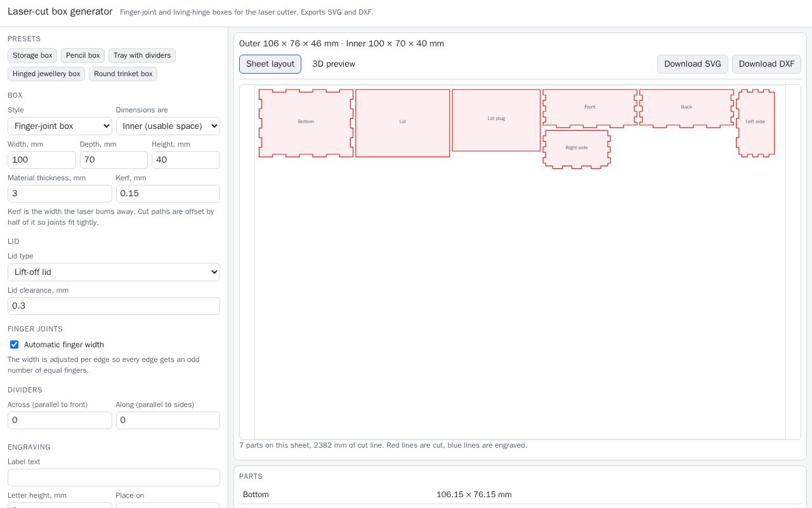Click the Depth, mm input field
The image size is (812, 508).
coord(114,160)
